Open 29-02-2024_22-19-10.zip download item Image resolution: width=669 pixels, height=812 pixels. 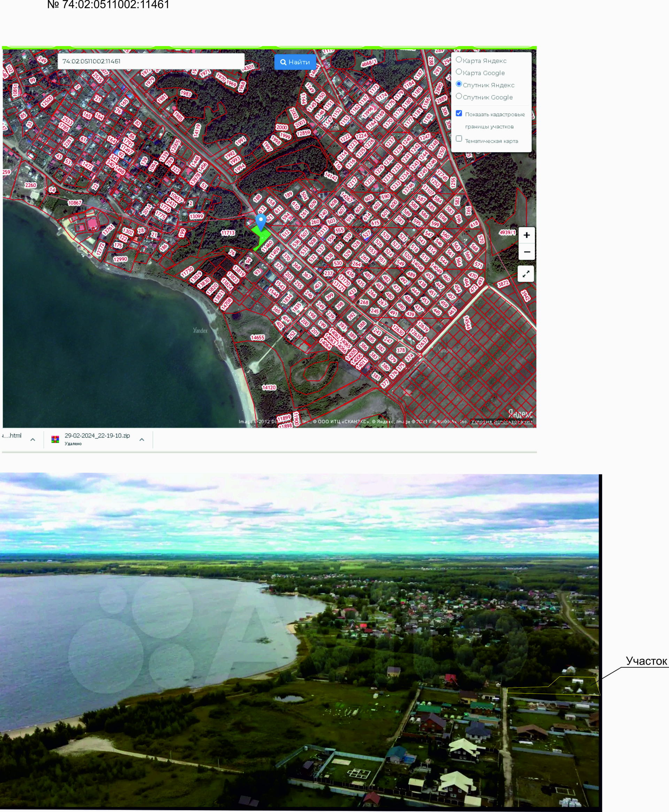pos(97,436)
